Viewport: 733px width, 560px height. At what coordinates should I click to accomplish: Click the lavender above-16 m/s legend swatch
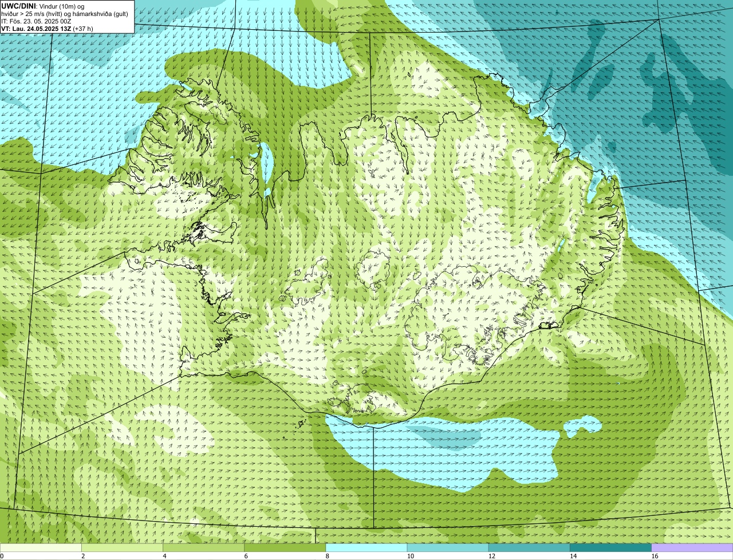tap(692, 547)
